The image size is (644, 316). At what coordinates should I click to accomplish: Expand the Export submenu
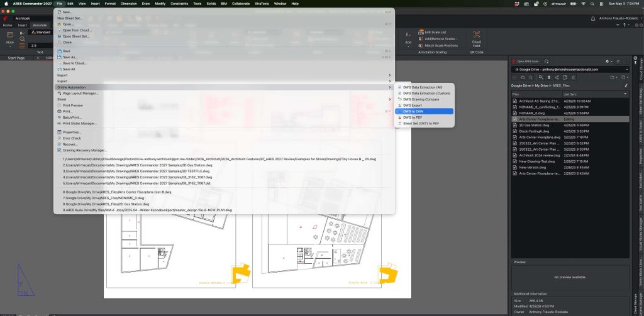point(224,81)
